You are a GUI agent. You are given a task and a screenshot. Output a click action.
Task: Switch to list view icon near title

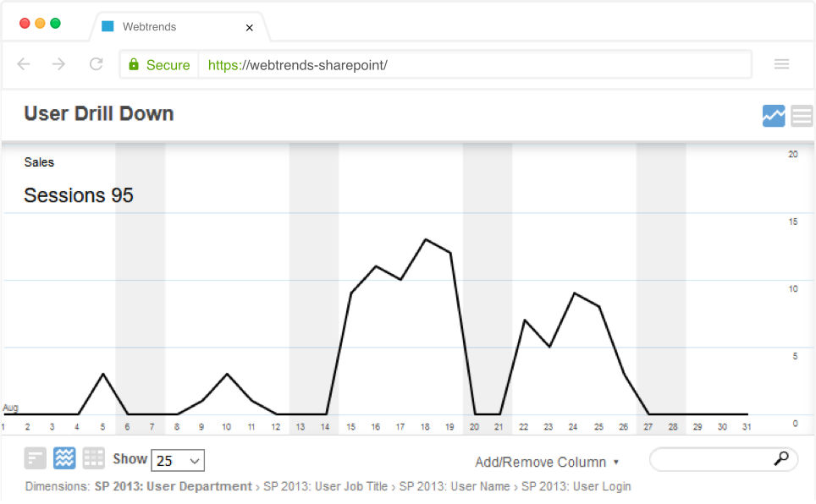[802, 116]
